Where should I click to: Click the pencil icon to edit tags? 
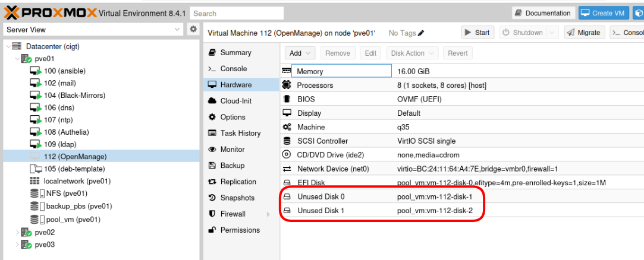[421, 33]
